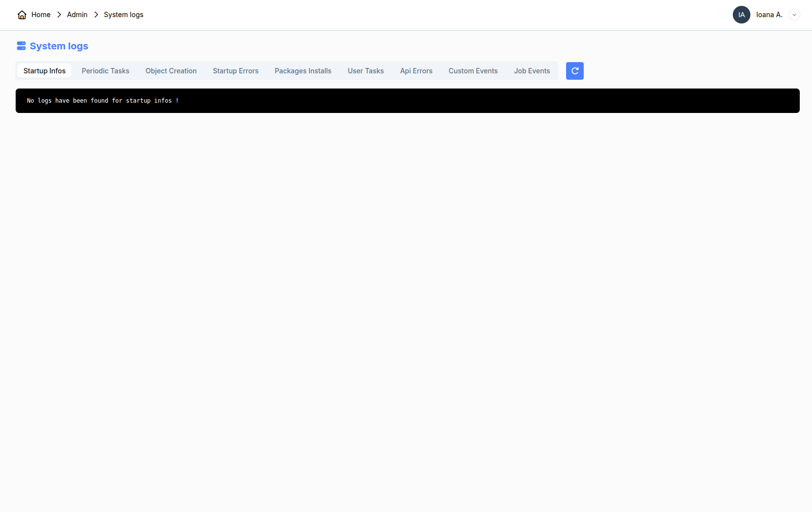The height and width of the screenshot is (512, 812).
Task: Expand the user account dropdown chevron
Action: [794, 15]
